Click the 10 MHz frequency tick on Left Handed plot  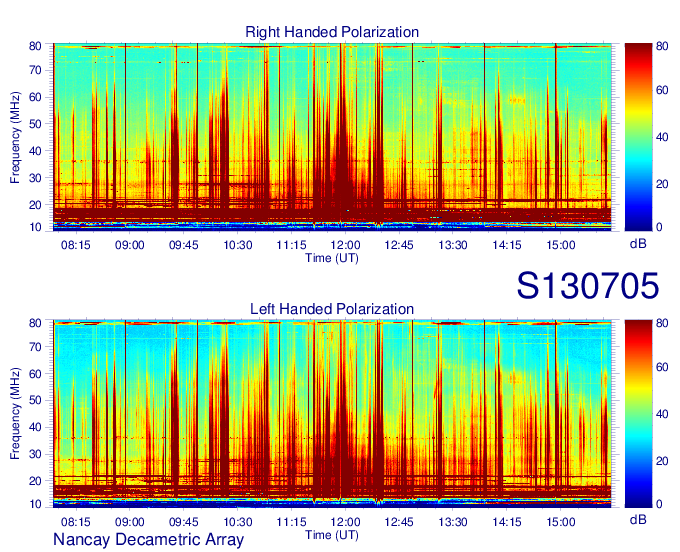[35, 504]
